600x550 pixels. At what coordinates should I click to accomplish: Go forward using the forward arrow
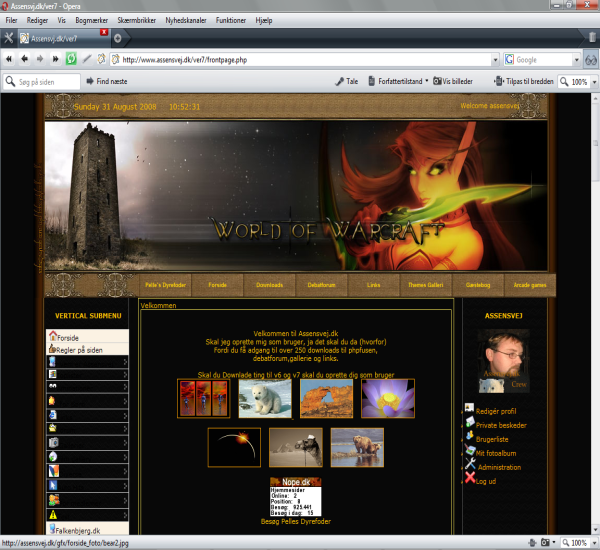tap(40, 59)
